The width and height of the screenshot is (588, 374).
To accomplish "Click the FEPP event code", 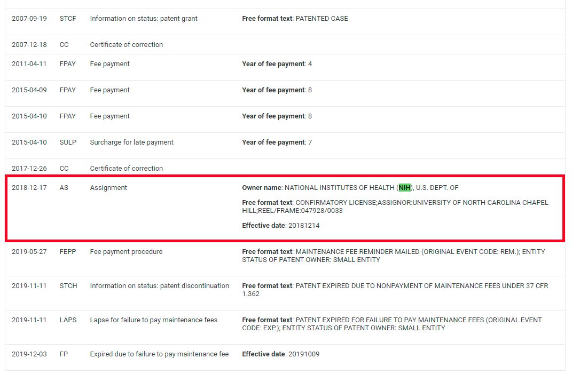I will (x=68, y=252).
